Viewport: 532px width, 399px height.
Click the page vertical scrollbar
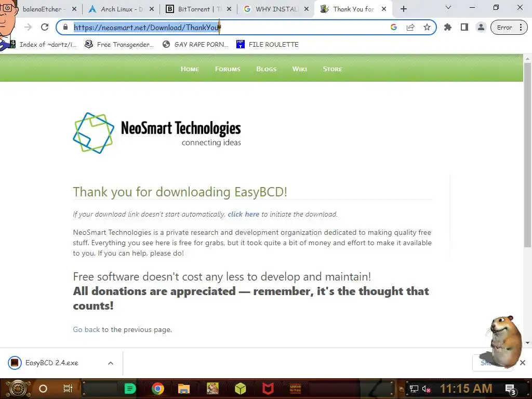527,154
